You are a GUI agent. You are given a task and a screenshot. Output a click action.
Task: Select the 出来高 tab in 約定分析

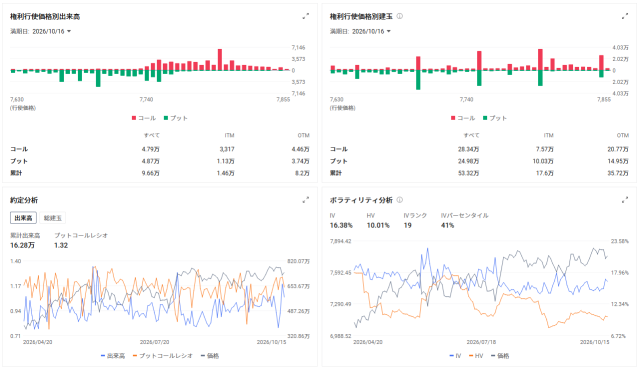[x=23, y=218]
